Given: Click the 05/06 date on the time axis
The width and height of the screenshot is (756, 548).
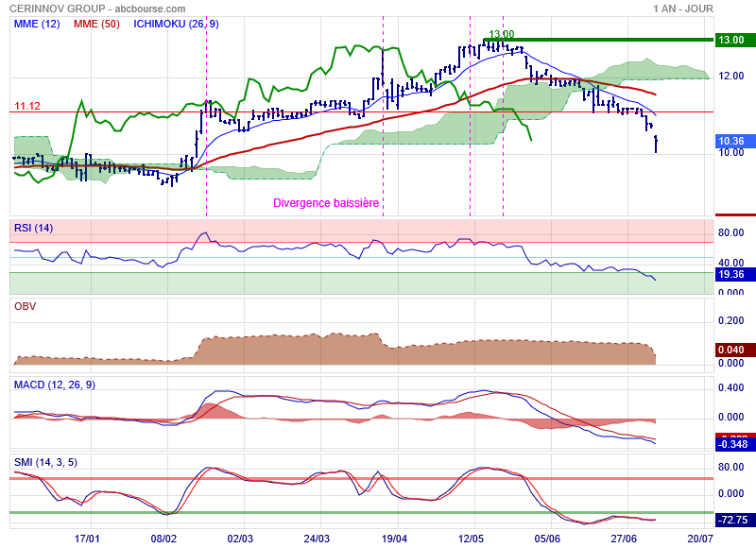Looking at the screenshot, I should (x=547, y=539).
